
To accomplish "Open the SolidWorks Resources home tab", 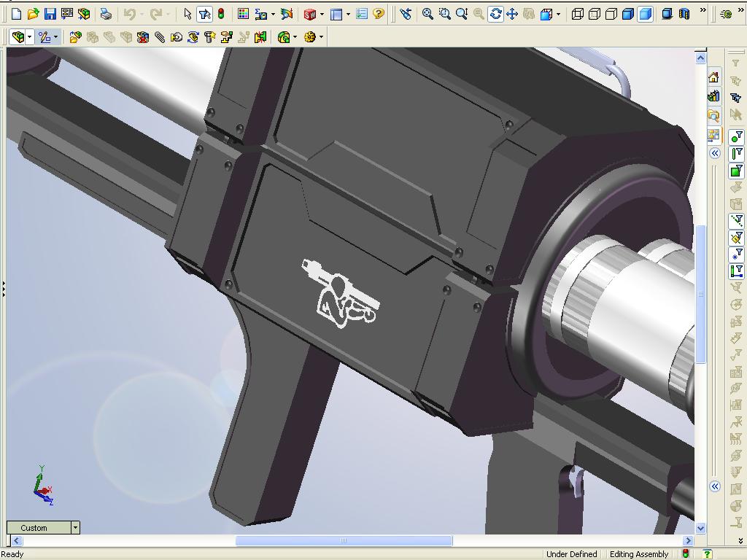I will click(x=713, y=78).
